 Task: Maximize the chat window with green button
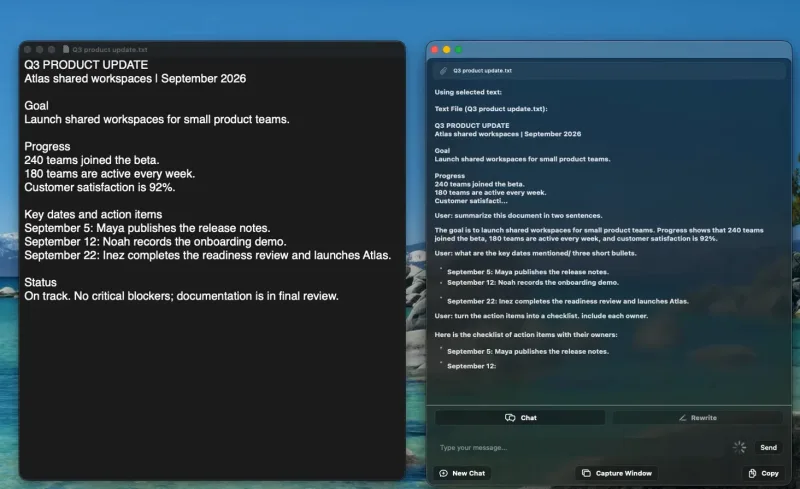pos(458,50)
